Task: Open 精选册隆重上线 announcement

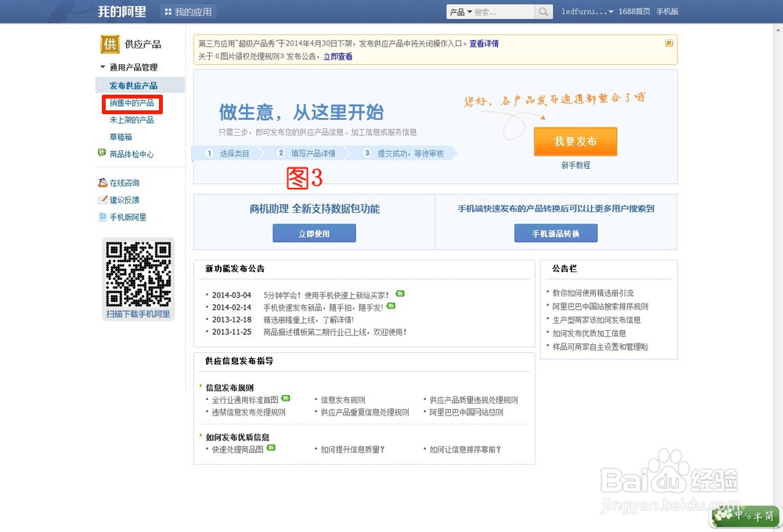Action: pyautogui.click(x=308, y=319)
